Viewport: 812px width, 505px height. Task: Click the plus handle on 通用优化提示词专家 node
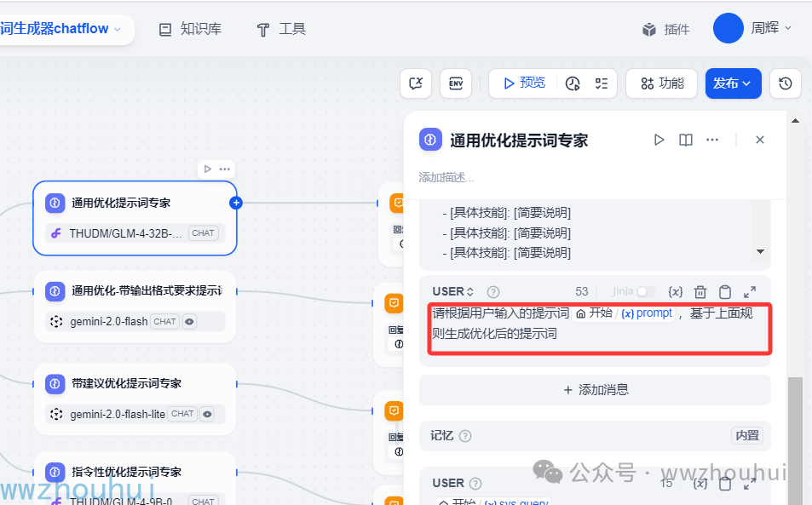(x=236, y=203)
